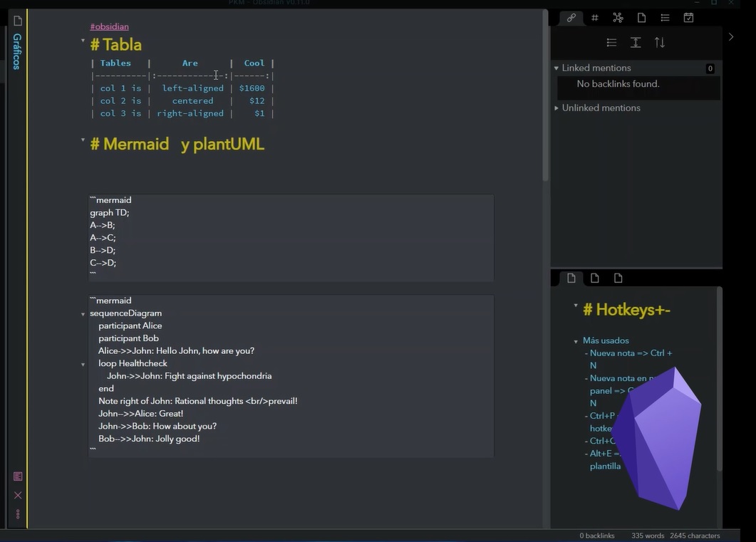Image resolution: width=756 pixels, height=542 pixels.
Task: Toggle show more context icon
Action: (636, 43)
